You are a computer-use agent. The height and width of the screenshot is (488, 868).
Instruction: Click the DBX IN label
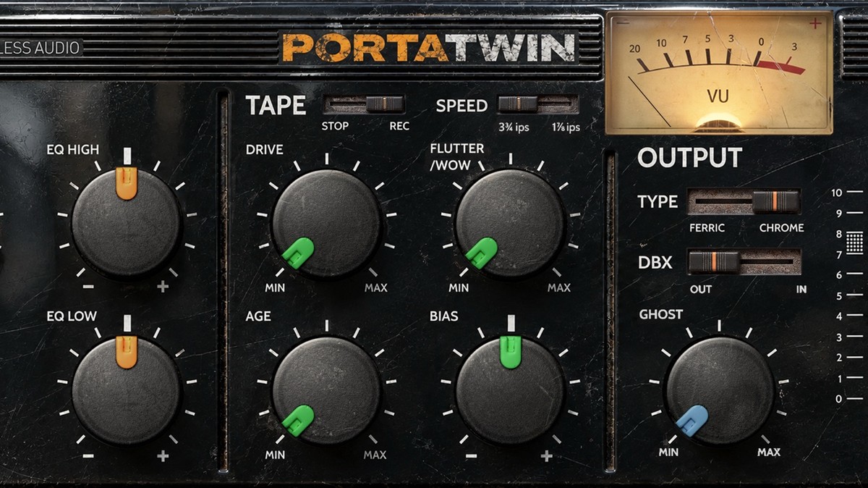[x=801, y=289]
